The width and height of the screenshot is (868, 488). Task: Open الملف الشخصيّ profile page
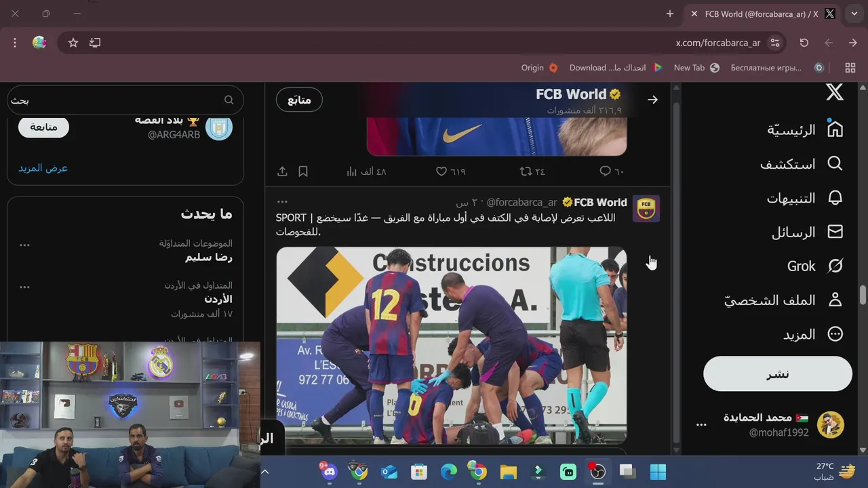tap(783, 300)
